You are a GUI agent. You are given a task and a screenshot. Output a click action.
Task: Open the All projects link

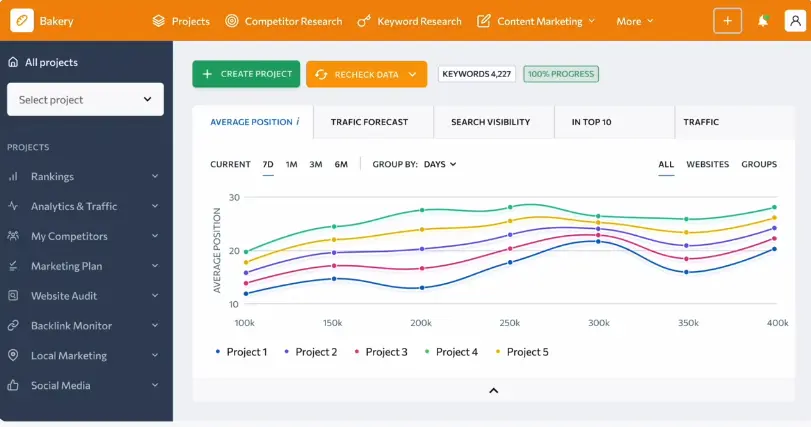43,62
